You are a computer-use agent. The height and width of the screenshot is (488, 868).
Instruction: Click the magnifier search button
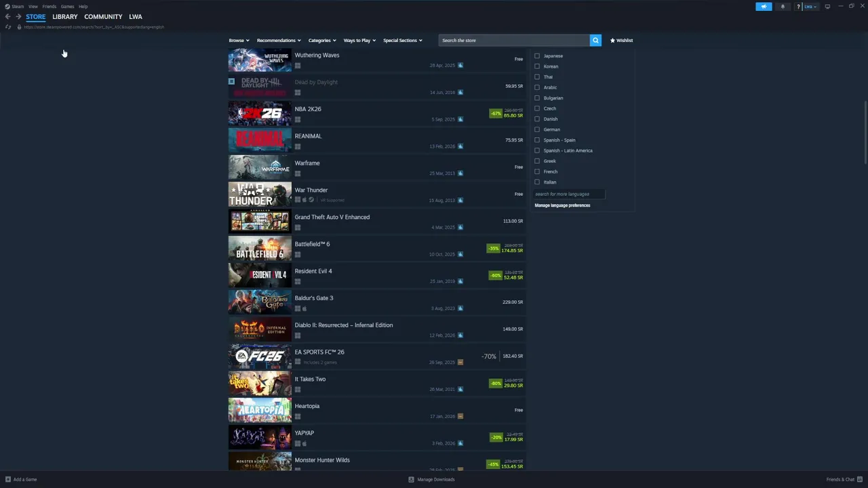coord(595,40)
